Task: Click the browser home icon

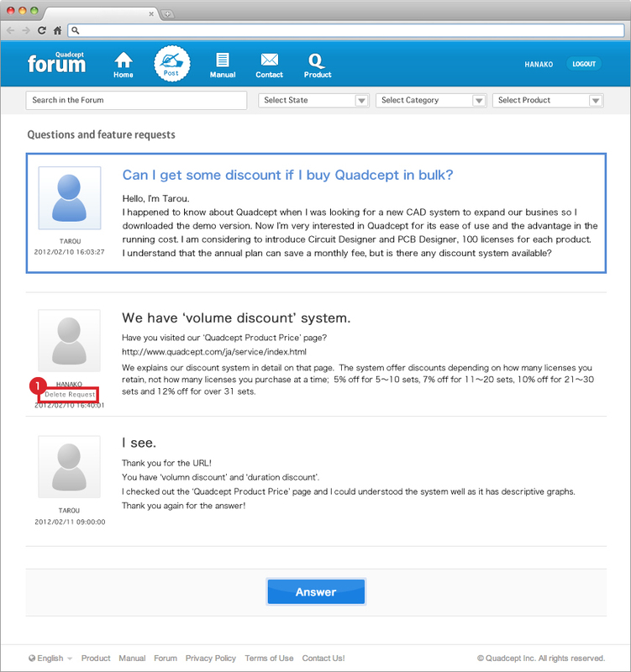Action: click(57, 30)
